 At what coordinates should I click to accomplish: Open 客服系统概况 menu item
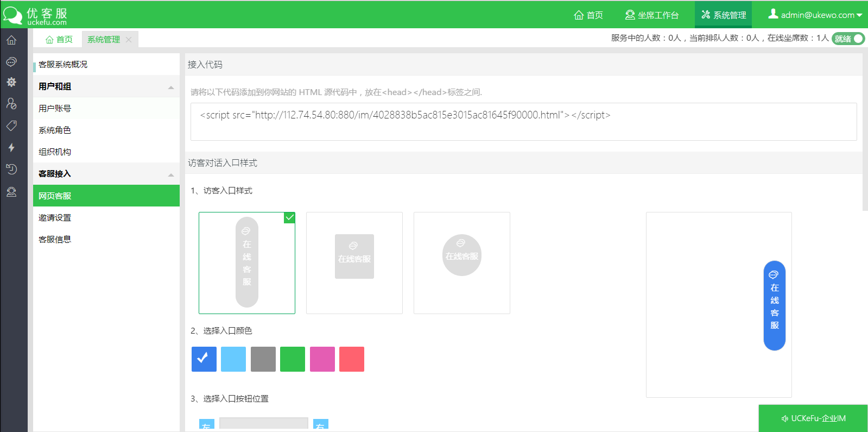click(x=106, y=64)
